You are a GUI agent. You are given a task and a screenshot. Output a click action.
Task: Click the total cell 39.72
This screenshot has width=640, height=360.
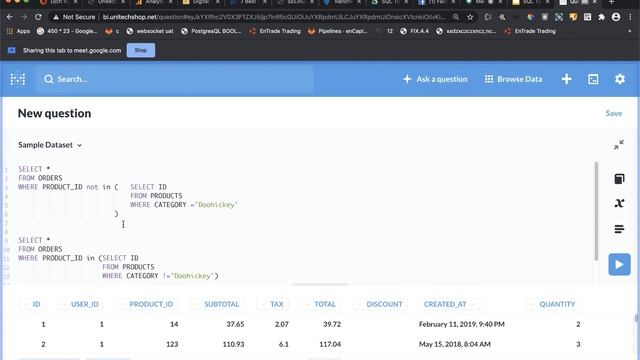(332, 324)
